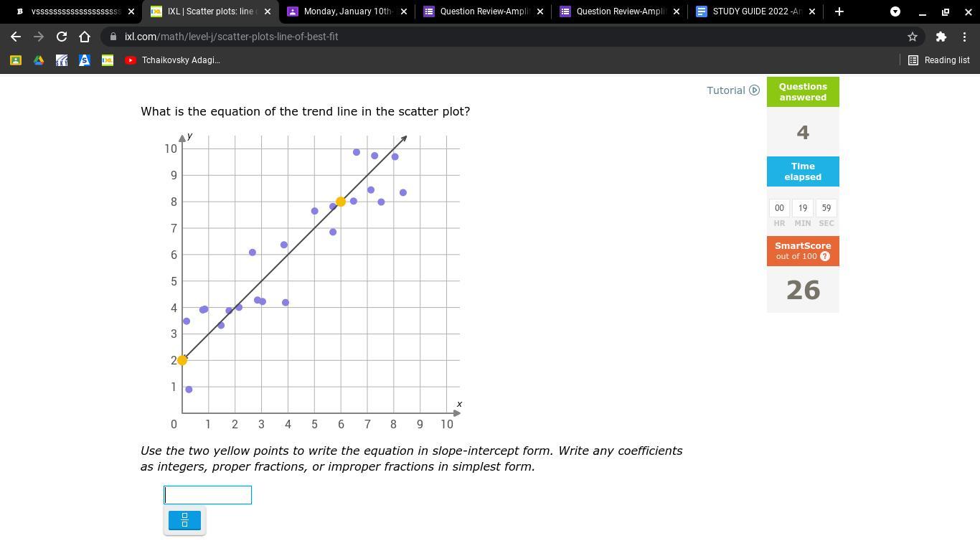Screen dimensions: 980x551
Task: Open the Reading list panel
Action: [939, 60]
